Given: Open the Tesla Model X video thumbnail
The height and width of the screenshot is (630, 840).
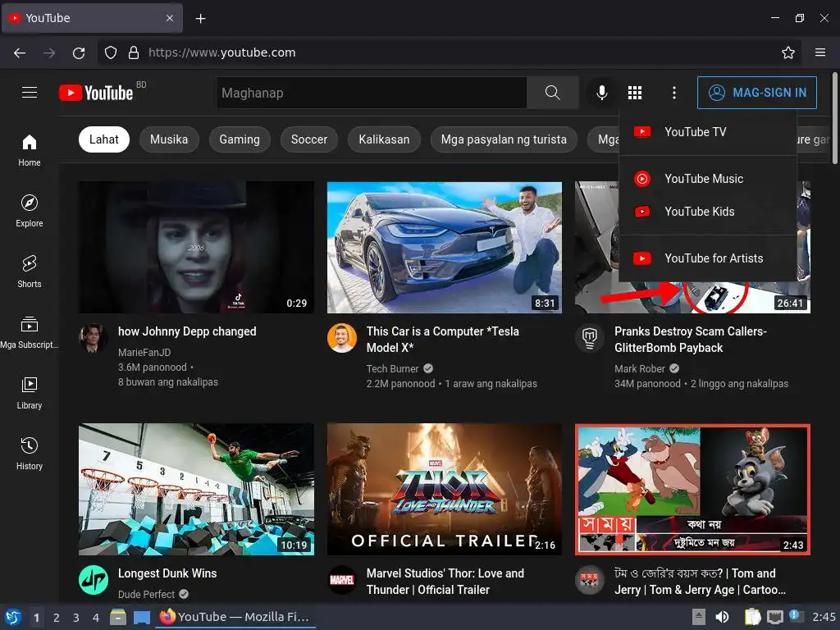Looking at the screenshot, I should tap(445, 247).
